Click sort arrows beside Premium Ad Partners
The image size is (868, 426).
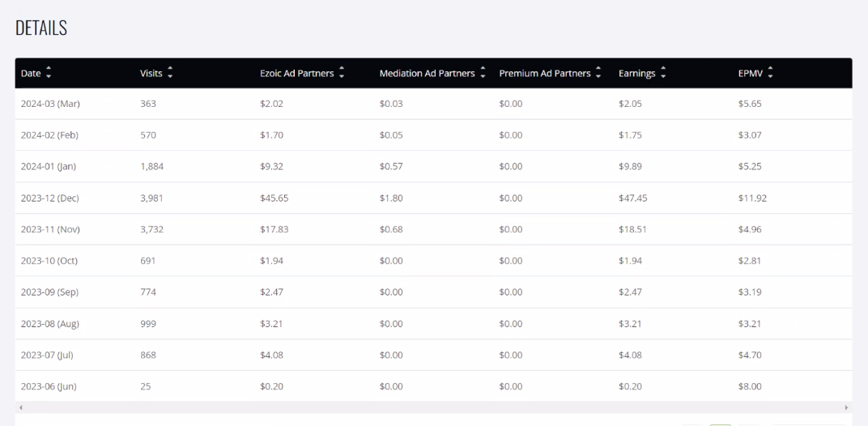598,73
